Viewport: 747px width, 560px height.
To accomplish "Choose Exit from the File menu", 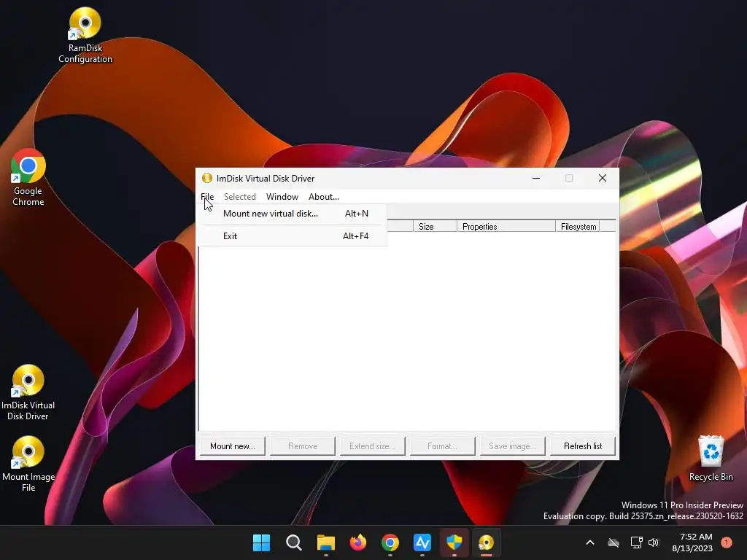I will coord(293,236).
